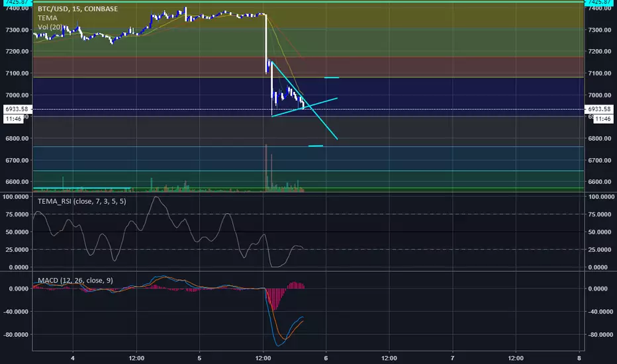The image size is (617, 364).
Task: Click the large white drop candle from 7370
Action: [266, 44]
